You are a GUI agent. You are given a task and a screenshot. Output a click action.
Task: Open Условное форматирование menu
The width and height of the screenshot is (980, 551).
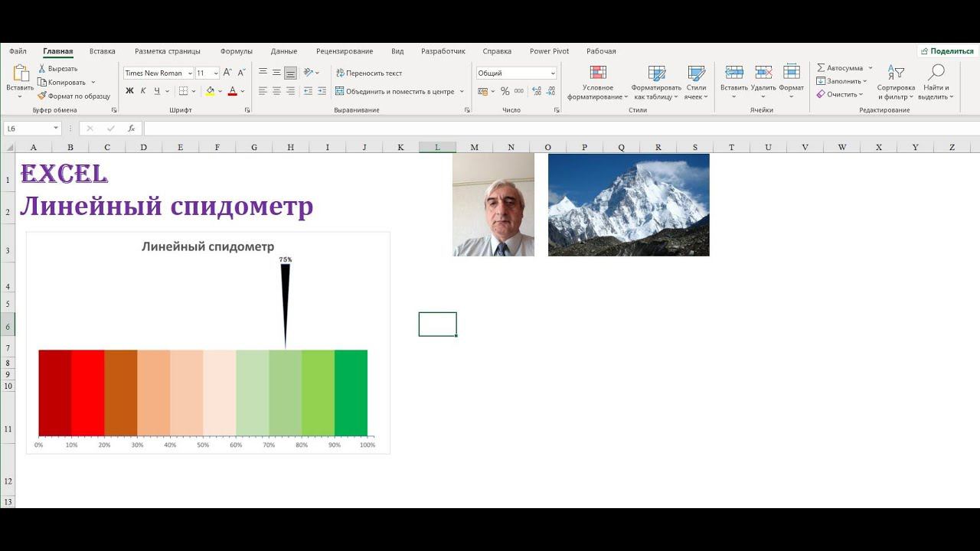click(598, 83)
